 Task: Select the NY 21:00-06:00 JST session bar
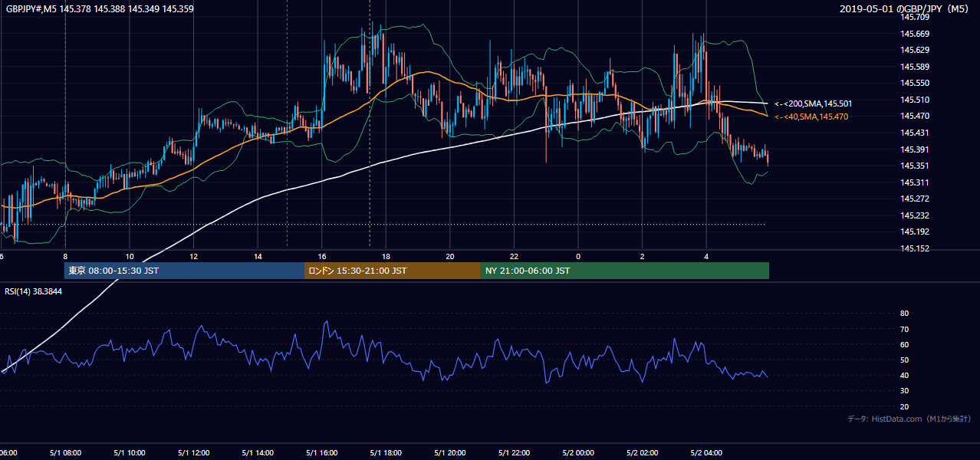pos(625,271)
